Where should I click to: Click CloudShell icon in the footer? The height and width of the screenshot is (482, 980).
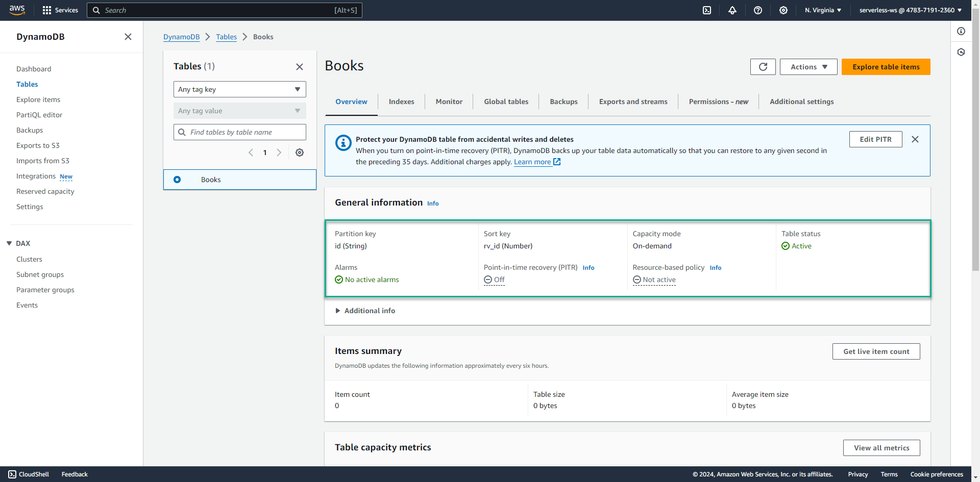pyautogui.click(x=12, y=474)
